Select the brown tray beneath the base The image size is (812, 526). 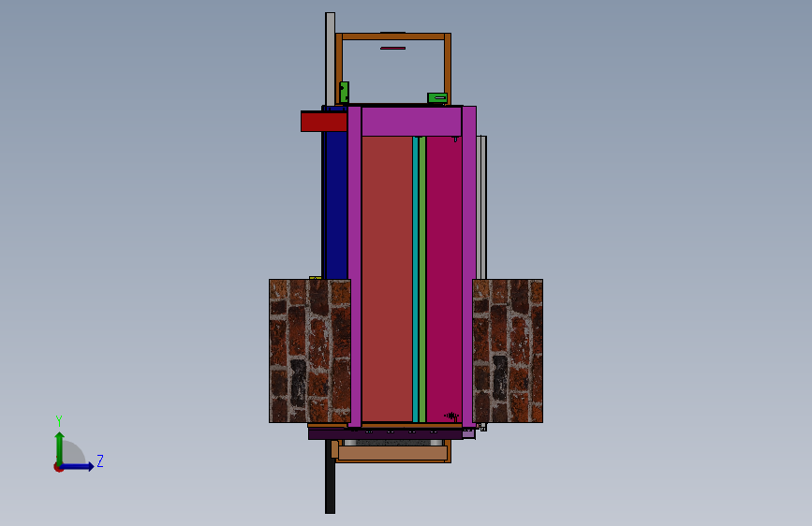coord(393,453)
